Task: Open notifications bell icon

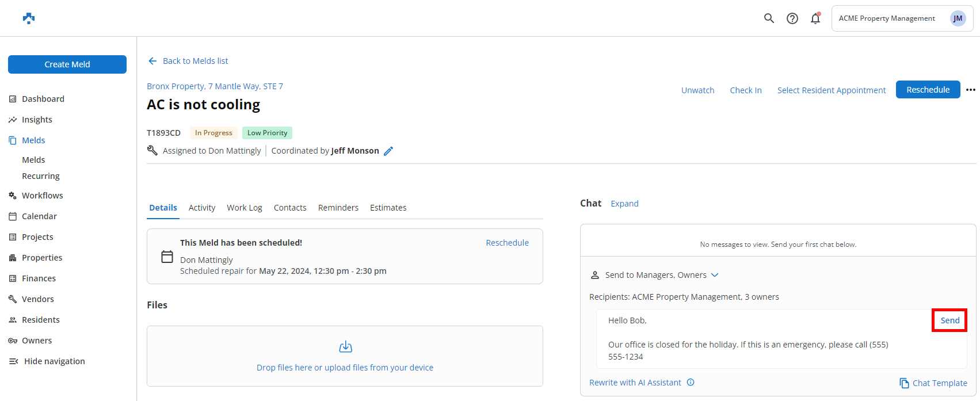Action: pyautogui.click(x=815, y=18)
